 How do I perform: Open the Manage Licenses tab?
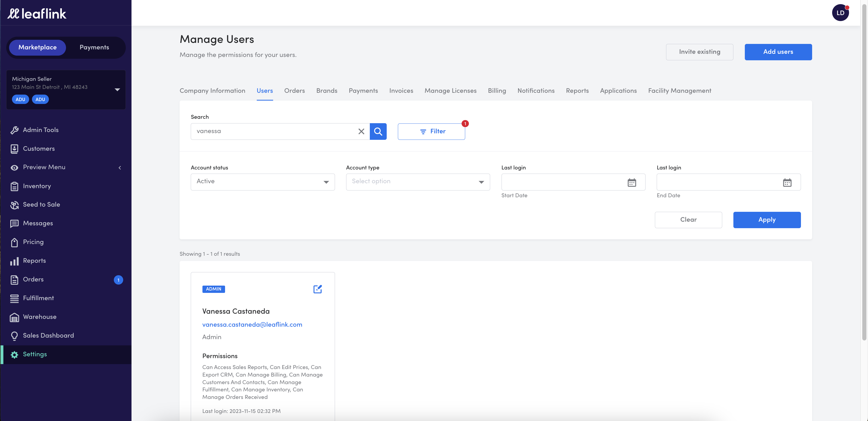pyautogui.click(x=451, y=91)
